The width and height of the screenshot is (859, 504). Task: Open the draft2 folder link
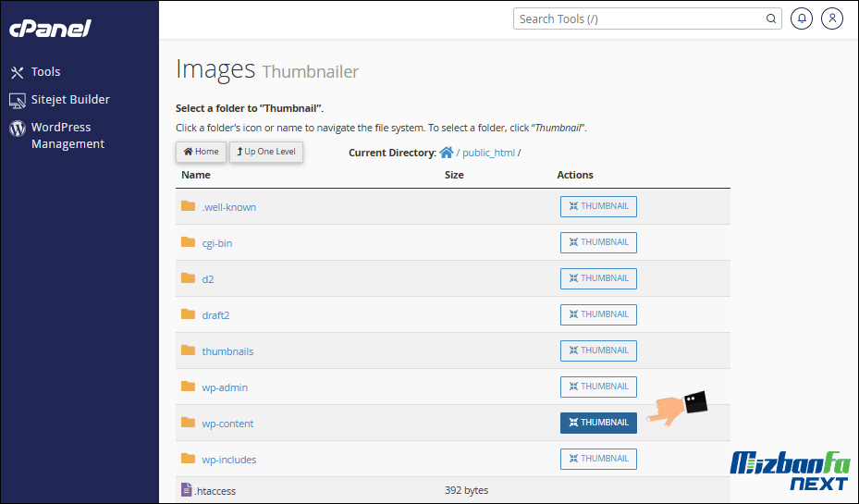point(215,315)
